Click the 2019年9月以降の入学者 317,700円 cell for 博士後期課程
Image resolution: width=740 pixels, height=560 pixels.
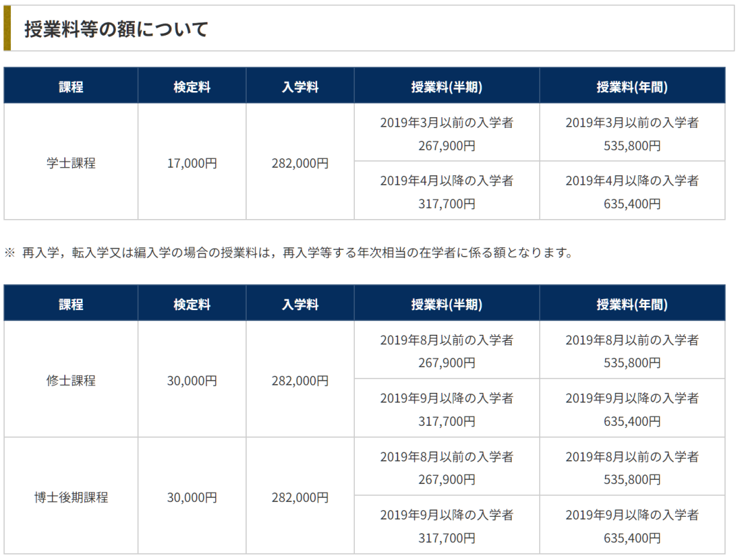447,524
